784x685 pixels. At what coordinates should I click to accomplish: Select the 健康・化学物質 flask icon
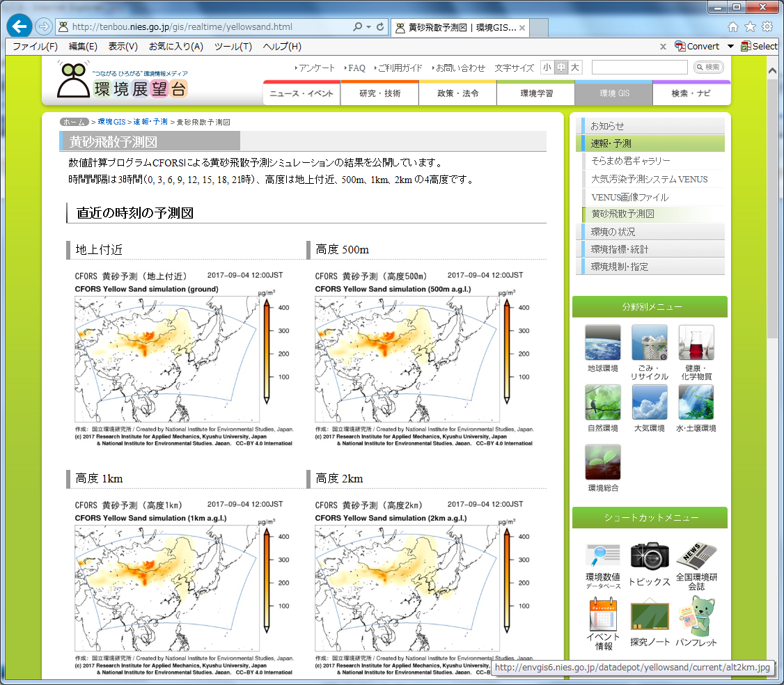click(x=696, y=342)
